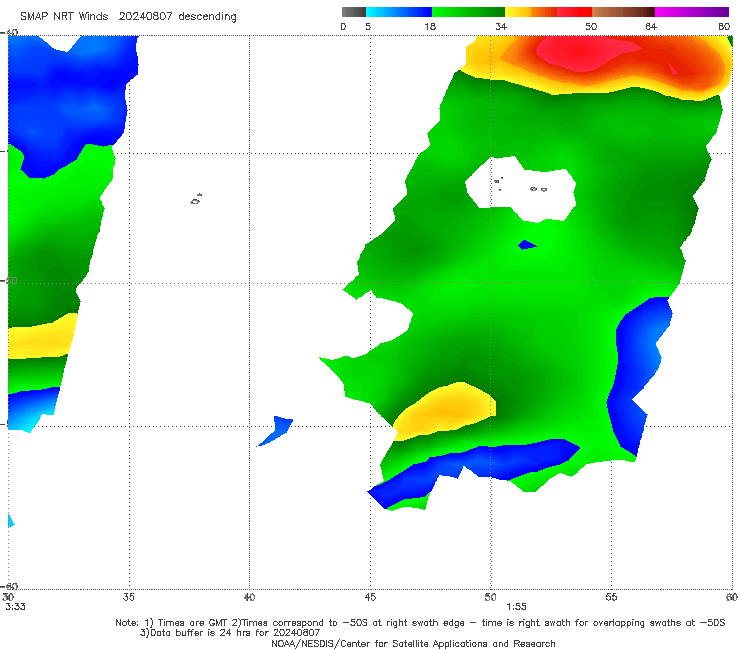
Task: Click the longitude axis label "55"
Action: (611, 597)
